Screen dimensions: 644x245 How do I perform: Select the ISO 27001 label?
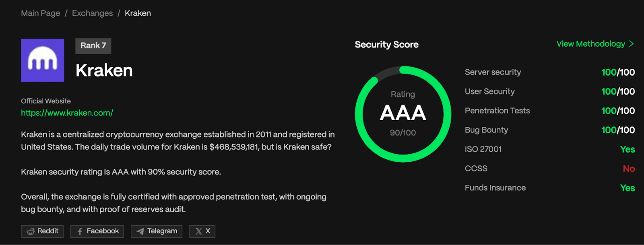coord(483,149)
